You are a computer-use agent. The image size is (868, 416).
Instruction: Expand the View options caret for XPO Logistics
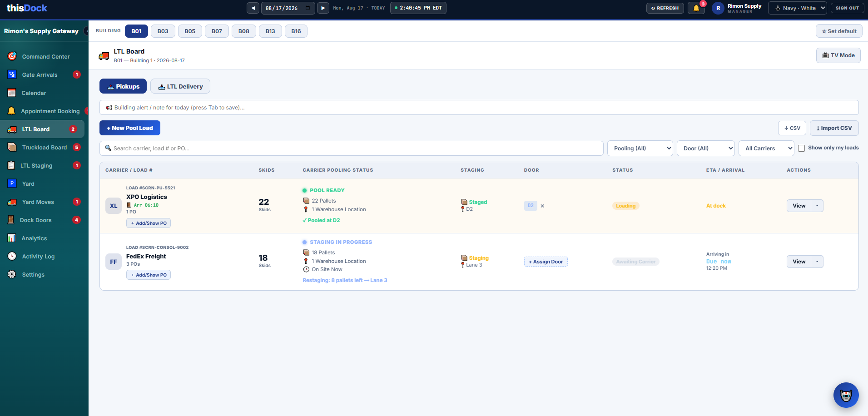(817, 206)
